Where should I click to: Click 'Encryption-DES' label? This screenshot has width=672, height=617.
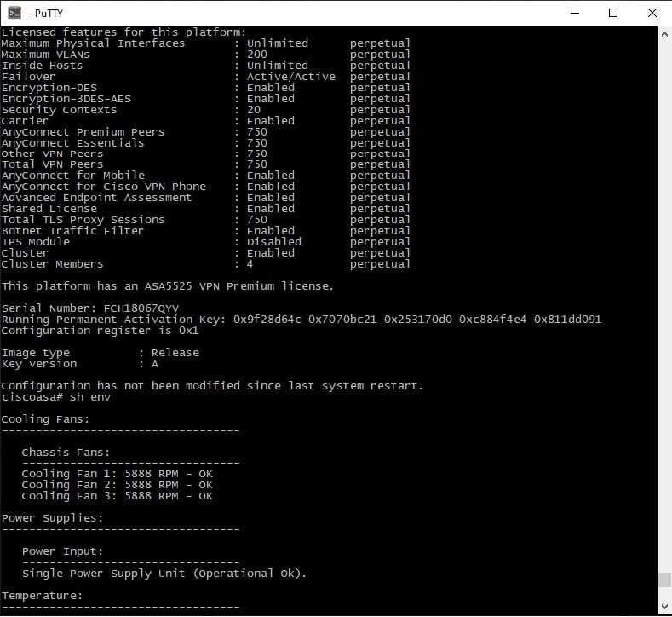click(x=49, y=88)
